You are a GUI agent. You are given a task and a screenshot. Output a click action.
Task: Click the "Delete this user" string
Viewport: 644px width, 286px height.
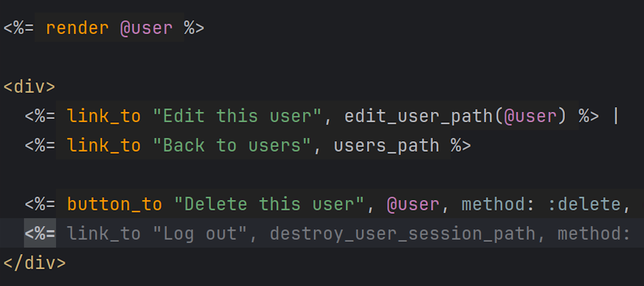click(269, 204)
